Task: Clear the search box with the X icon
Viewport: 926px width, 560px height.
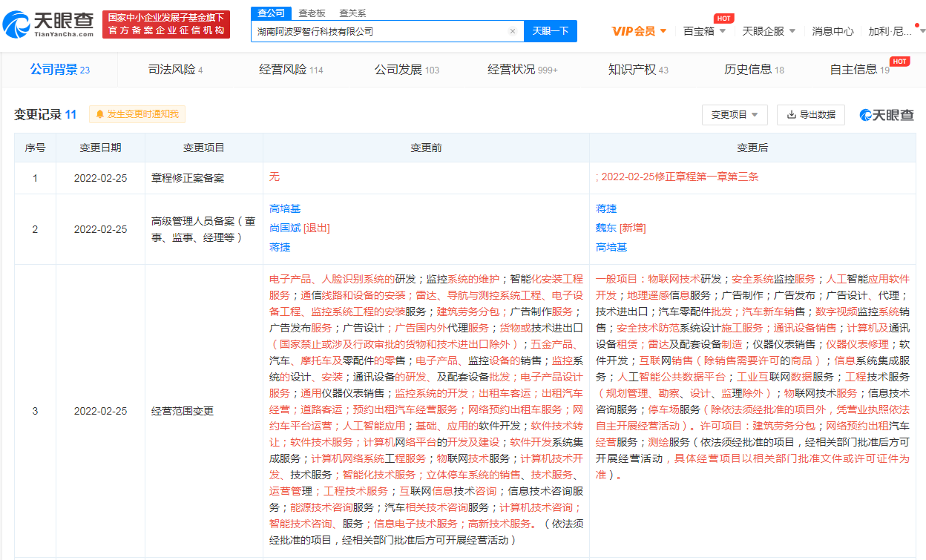Action: [512, 31]
